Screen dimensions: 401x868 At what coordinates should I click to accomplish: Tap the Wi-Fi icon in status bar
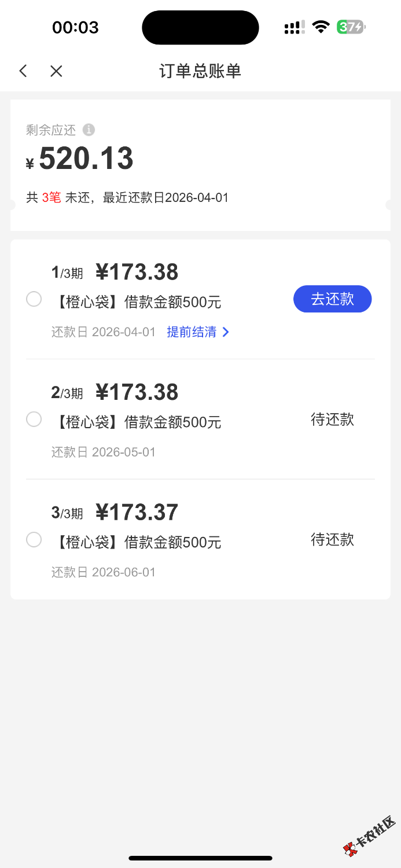[320, 27]
